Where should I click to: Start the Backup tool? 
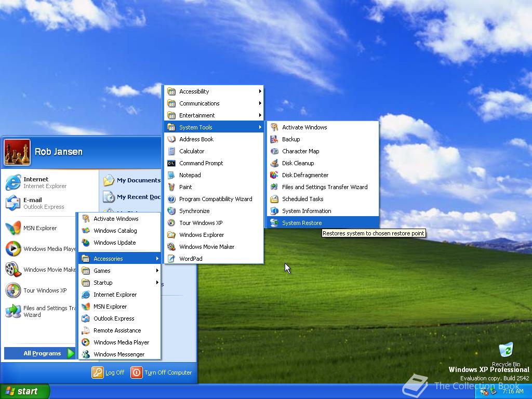click(291, 139)
